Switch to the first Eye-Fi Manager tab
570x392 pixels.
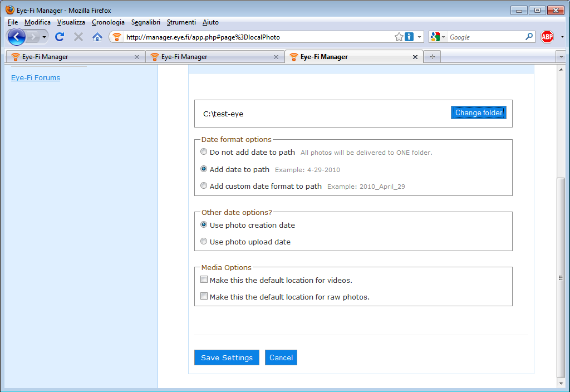tap(75, 57)
